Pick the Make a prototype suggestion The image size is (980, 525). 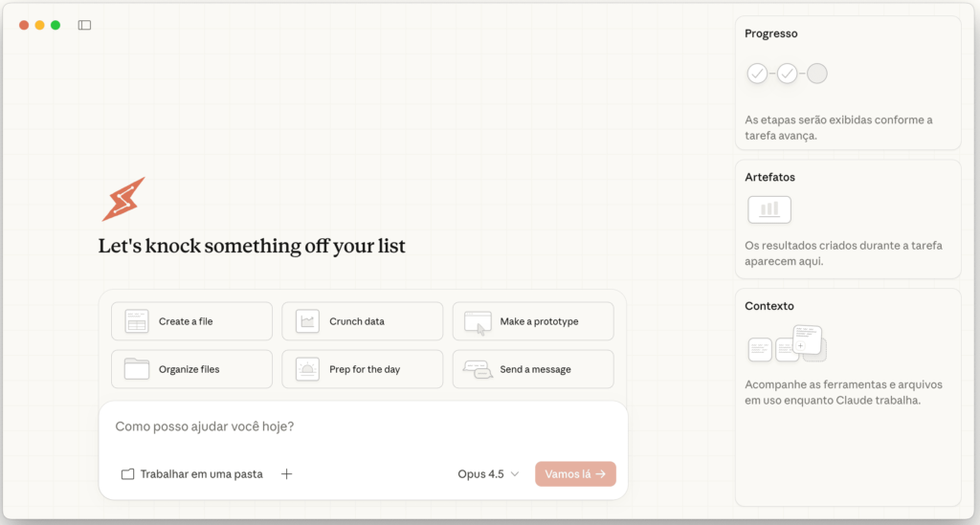point(533,321)
